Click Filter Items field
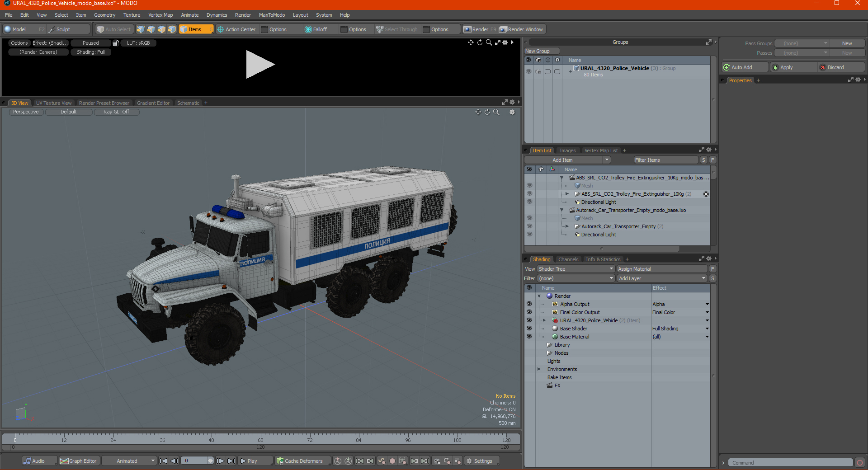868x470 pixels. [x=666, y=160]
